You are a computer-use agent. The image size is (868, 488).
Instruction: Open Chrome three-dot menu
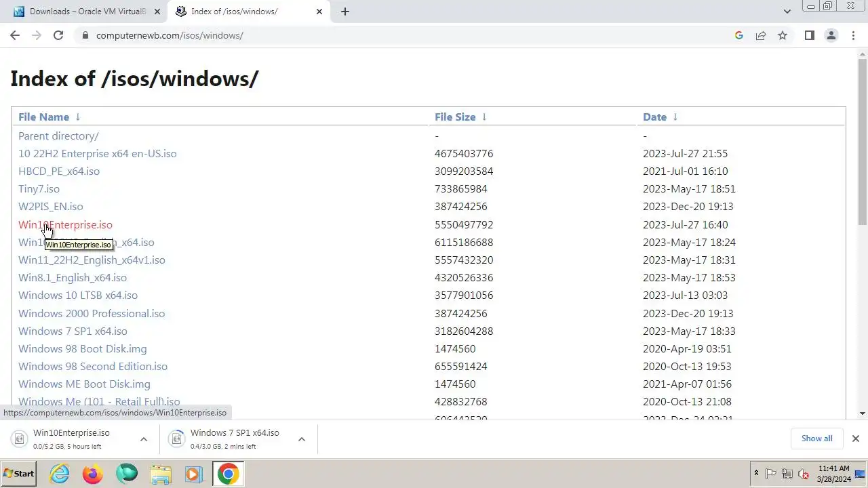point(853,35)
